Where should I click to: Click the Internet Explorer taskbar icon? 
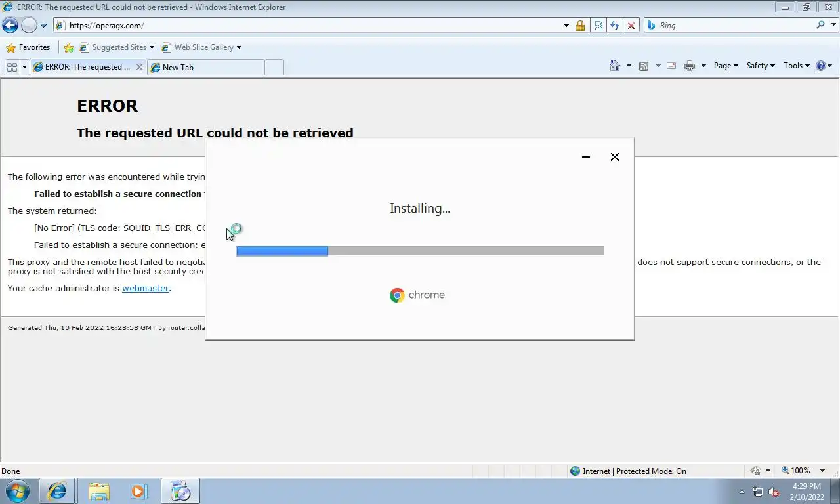click(57, 491)
